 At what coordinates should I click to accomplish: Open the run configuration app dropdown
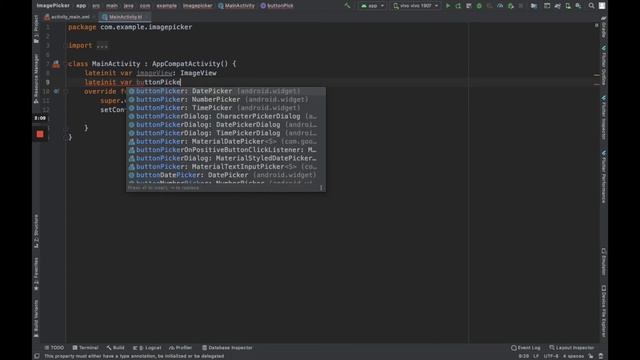372,6
